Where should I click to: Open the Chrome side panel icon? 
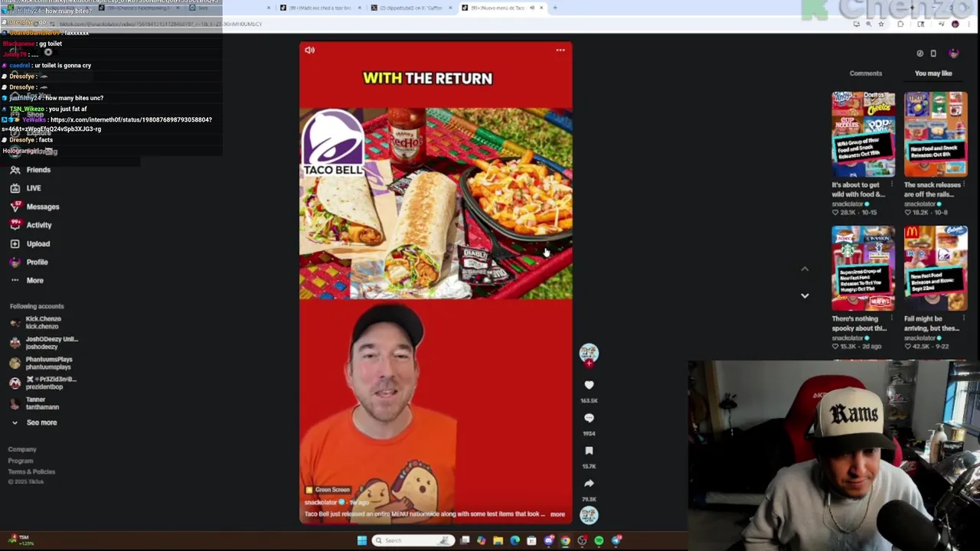(x=921, y=24)
